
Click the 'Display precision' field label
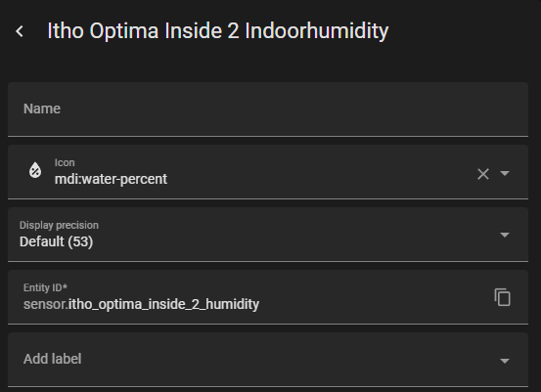[x=59, y=225]
